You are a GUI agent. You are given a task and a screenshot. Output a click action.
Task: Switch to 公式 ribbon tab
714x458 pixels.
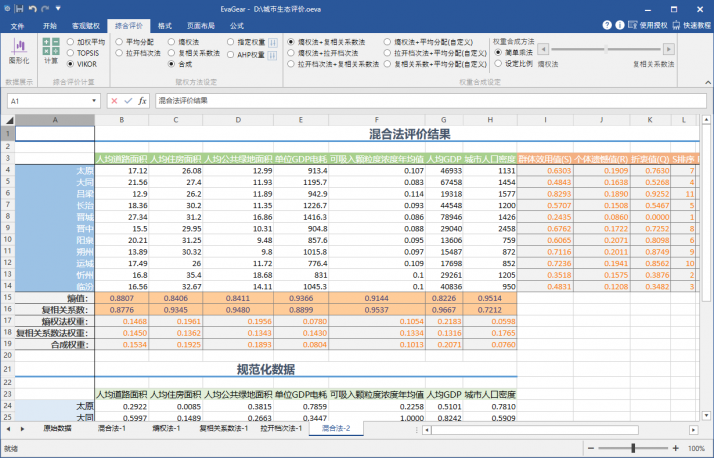[x=237, y=26]
